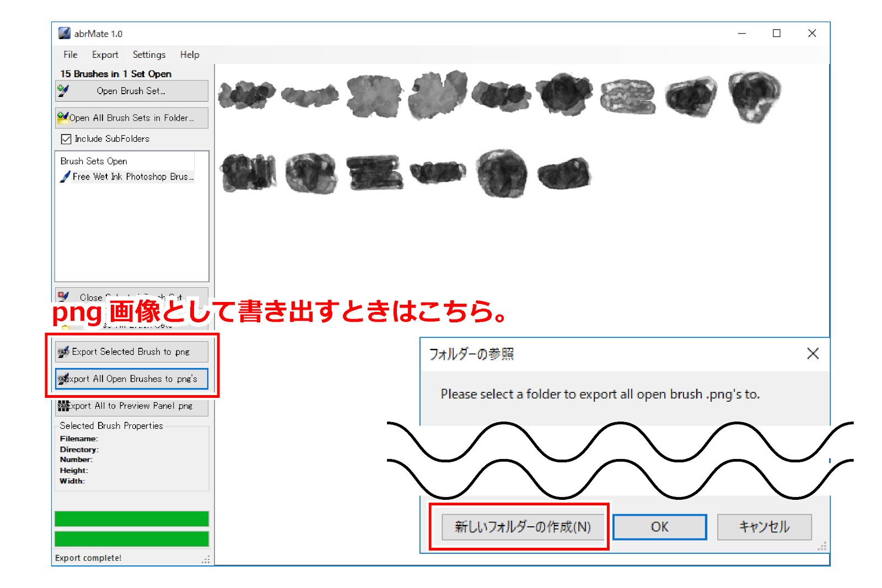Click キャンセル in the folder browse dialog
The width and height of the screenshot is (882, 588).
tap(764, 527)
